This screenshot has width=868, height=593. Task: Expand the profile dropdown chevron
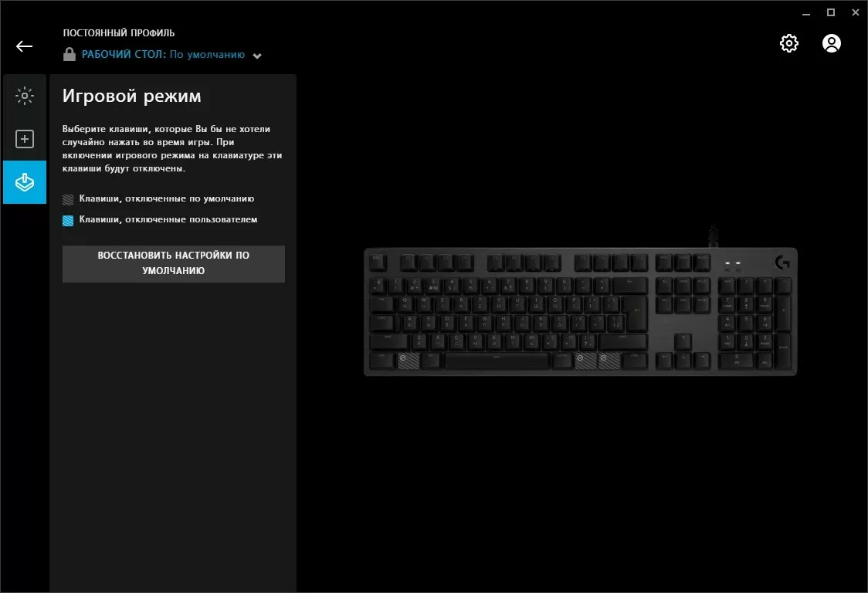[257, 56]
